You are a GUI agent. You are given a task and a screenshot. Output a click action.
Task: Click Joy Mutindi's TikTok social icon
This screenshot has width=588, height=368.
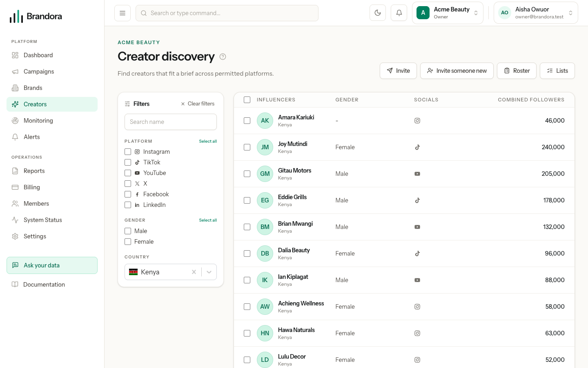pyautogui.click(x=417, y=147)
